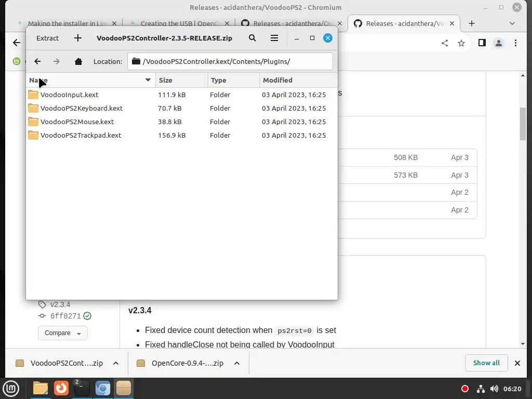Click the verified commit badge icon
Screen dimensions: 532x399
point(87,316)
